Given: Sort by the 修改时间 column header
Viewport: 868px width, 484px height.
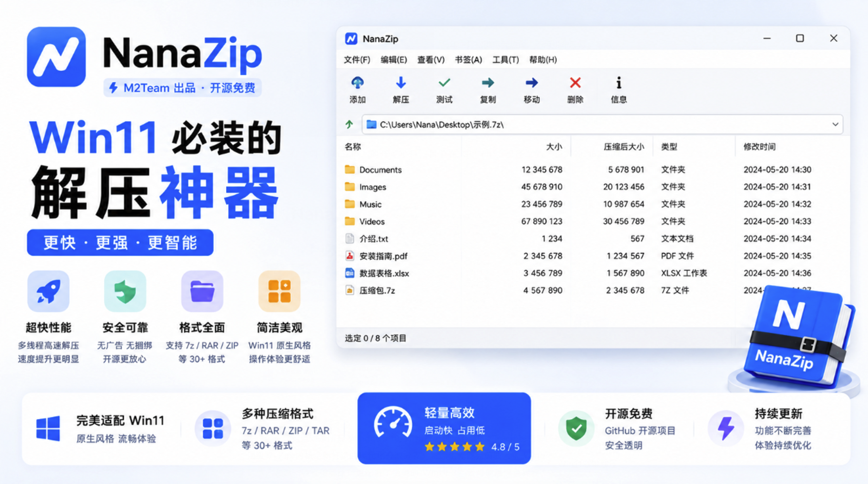Looking at the screenshot, I should click(x=759, y=147).
